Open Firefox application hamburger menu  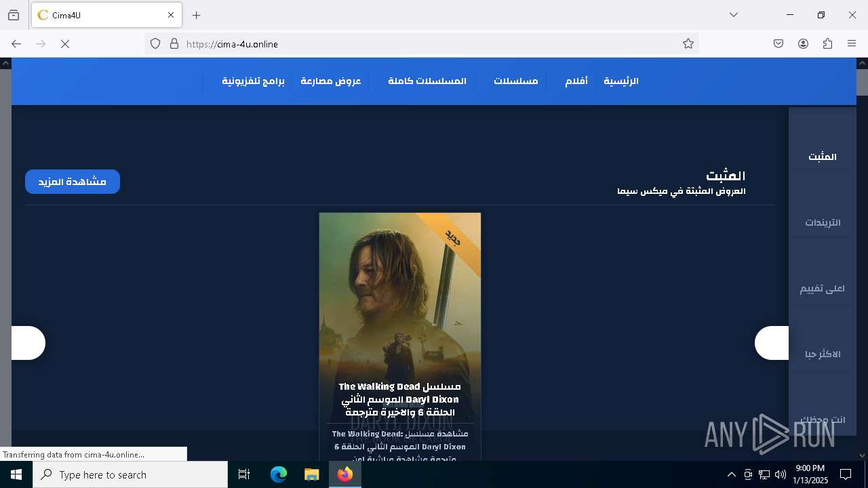point(852,44)
